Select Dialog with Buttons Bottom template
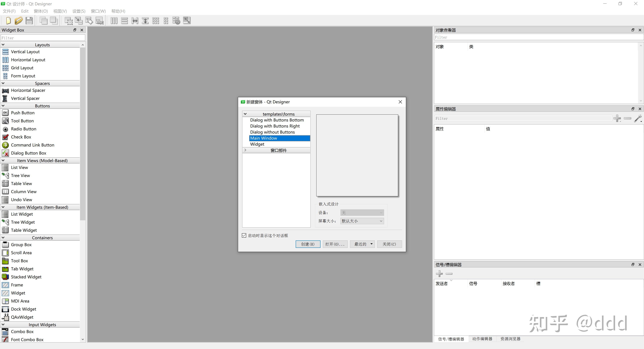The height and width of the screenshot is (349, 644). [x=277, y=120]
